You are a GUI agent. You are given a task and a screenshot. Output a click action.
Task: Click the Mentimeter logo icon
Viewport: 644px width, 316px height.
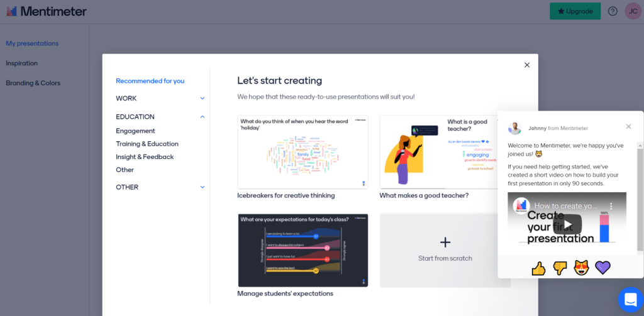(11, 11)
